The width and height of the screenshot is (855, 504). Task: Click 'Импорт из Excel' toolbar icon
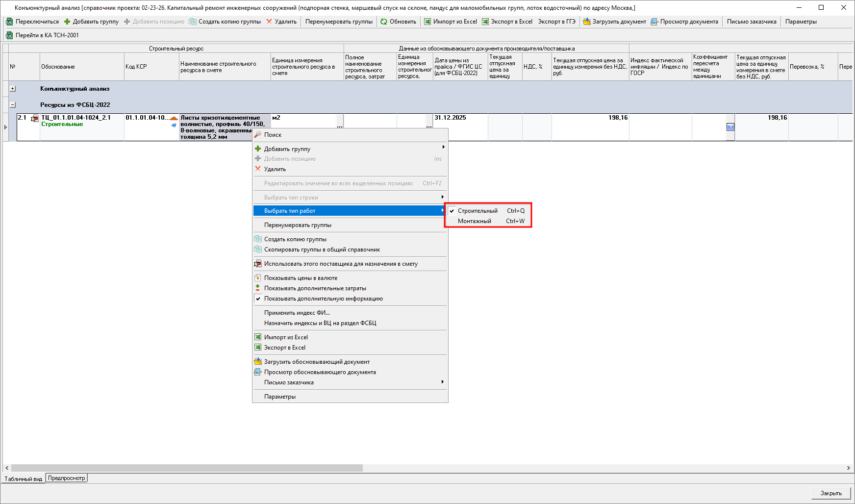(427, 22)
